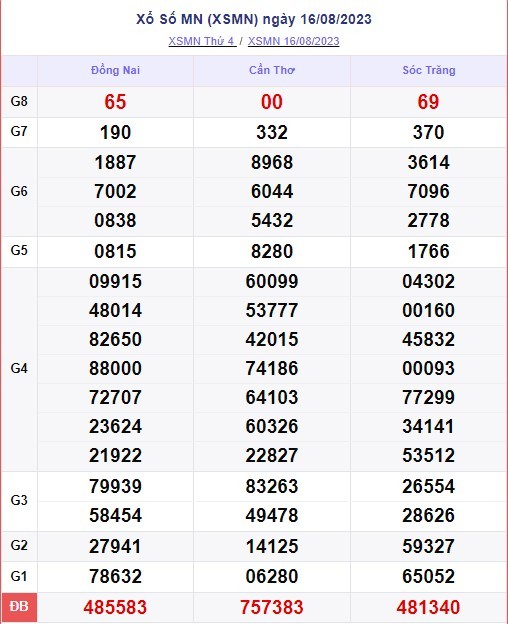Click the G5 number 0815

pyautogui.click(x=115, y=252)
